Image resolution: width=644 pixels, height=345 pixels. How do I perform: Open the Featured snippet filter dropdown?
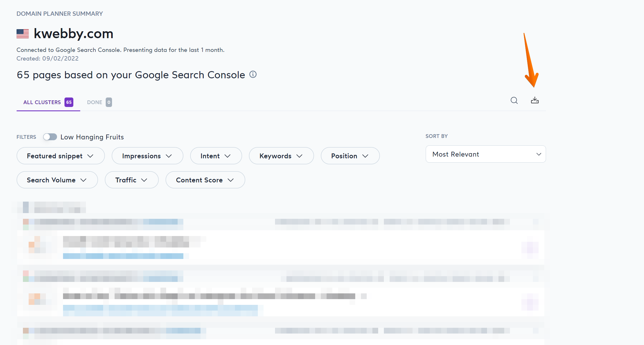point(60,156)
